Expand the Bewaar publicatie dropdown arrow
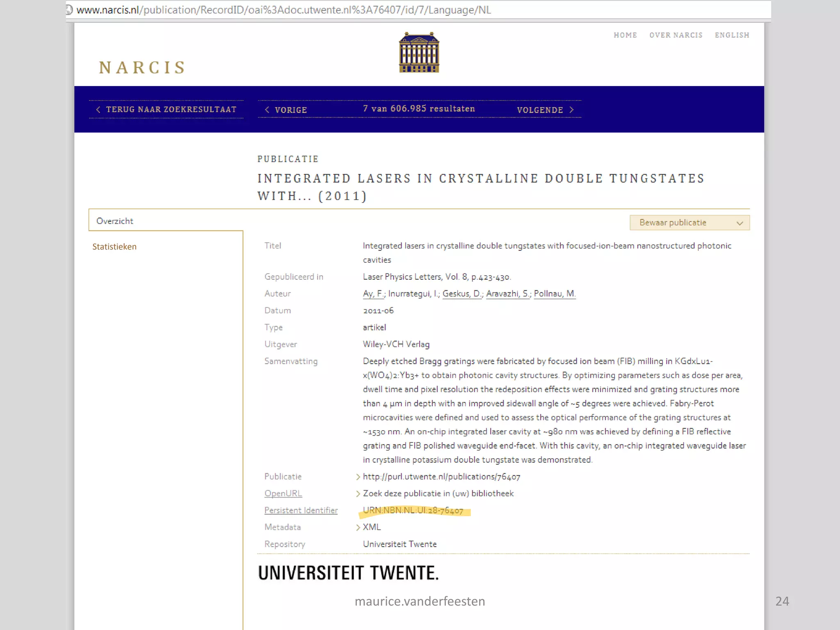The height and width of the screenshot is (630, 840). point(740,223)
